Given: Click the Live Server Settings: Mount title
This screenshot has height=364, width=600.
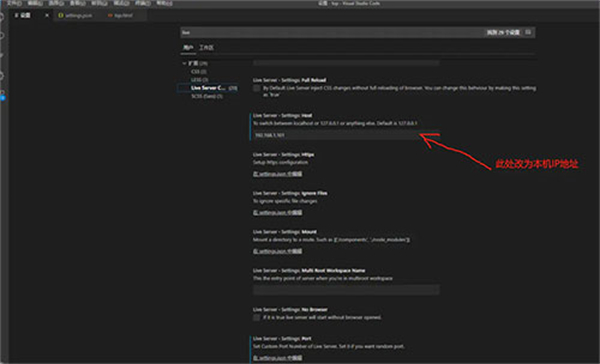Looking at the screenshot, I should pyautogui.click(x=285, y=232).
